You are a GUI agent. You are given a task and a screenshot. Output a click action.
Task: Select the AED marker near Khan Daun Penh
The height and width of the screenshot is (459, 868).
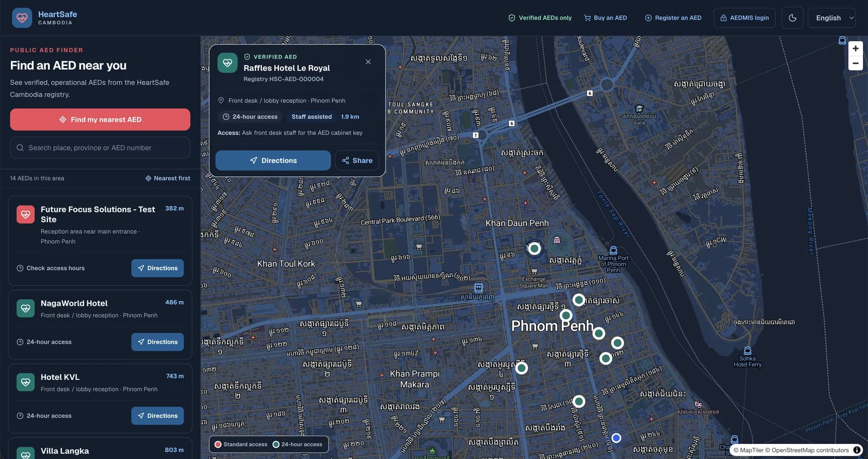tap(534, 248)
